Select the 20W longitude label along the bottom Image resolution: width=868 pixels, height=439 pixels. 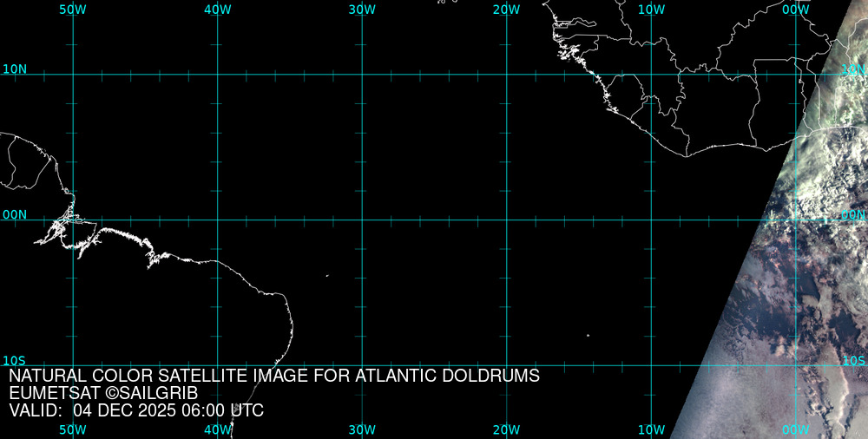506,429
